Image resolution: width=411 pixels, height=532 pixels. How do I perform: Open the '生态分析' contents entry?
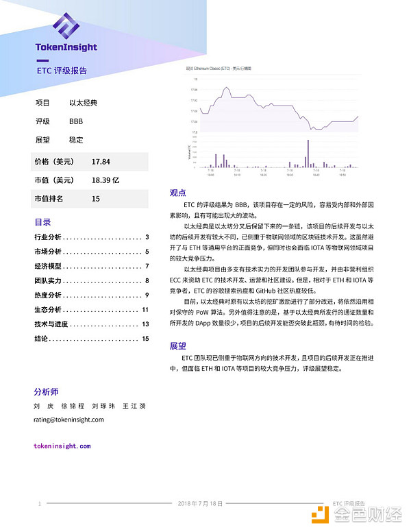(x=92, y=309)
